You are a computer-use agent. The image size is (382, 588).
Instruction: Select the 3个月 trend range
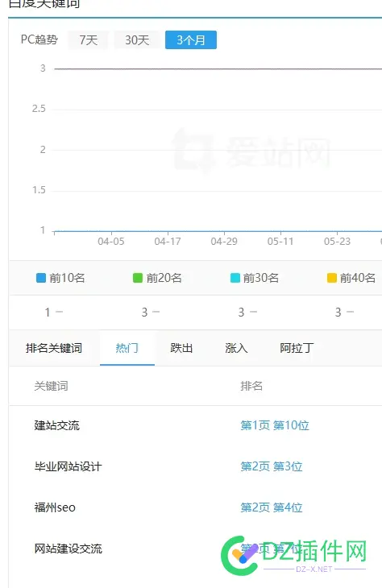pyautogui.click(x=191, y=40)
